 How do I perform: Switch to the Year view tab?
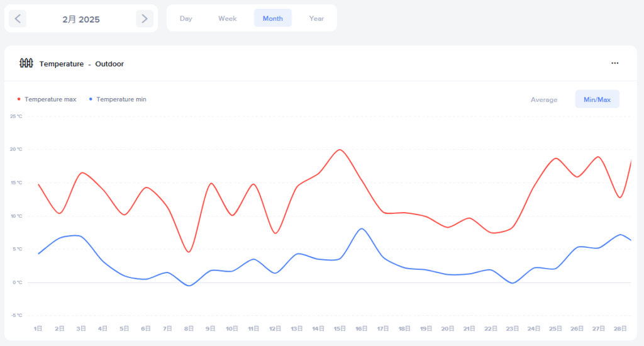point(316,18)
